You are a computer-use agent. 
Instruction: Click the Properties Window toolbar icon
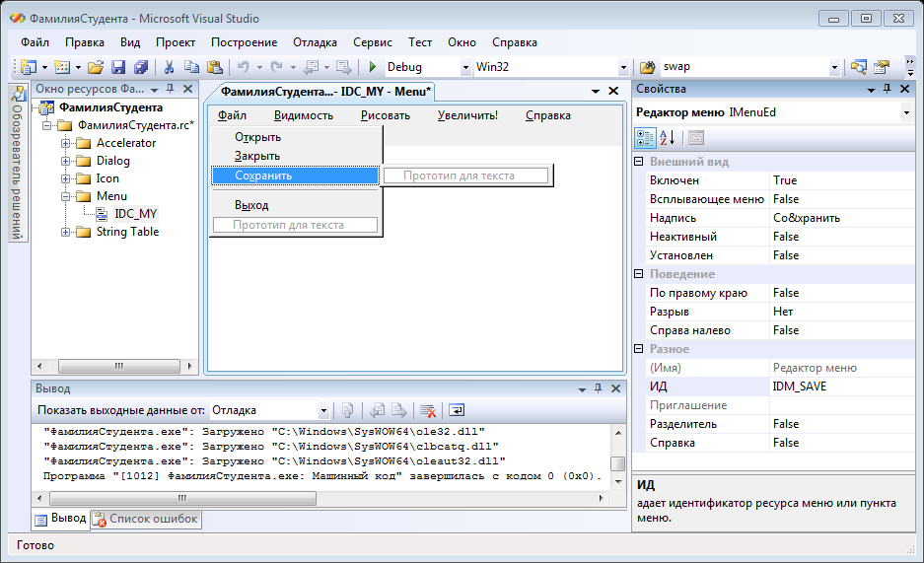click(882, 67)
